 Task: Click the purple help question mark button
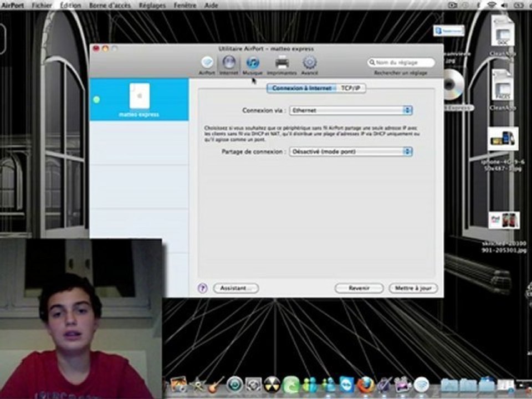[x=203, y=288]
